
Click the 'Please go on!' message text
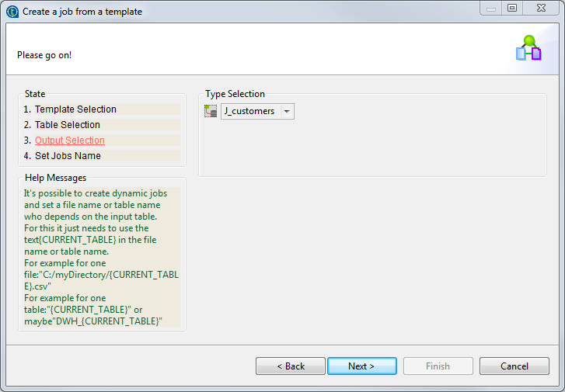point(44,55)
